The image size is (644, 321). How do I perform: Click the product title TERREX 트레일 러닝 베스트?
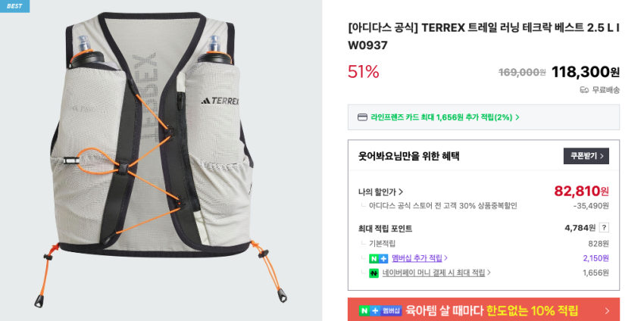pos(483,36)
